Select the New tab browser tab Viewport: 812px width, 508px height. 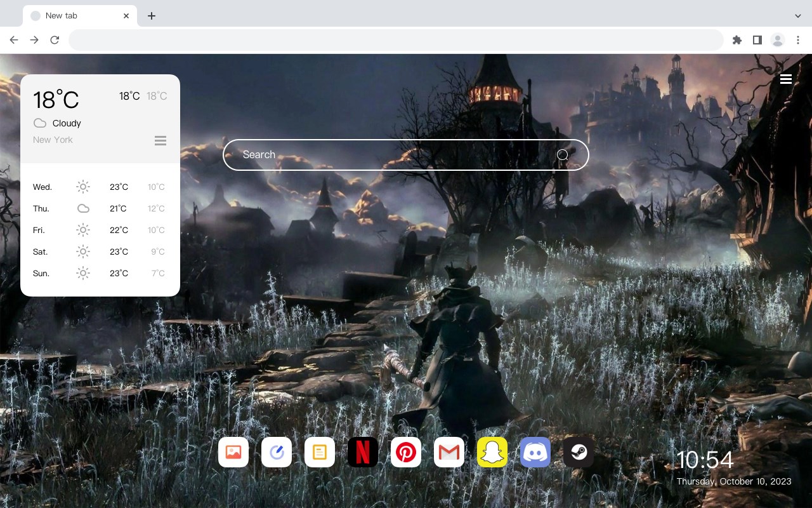pos(80,16)
